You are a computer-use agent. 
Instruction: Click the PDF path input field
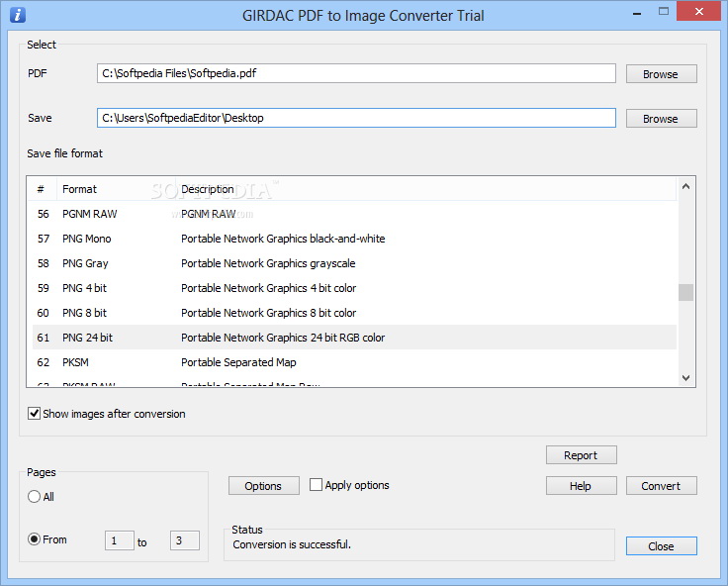[x=356, y=73]
